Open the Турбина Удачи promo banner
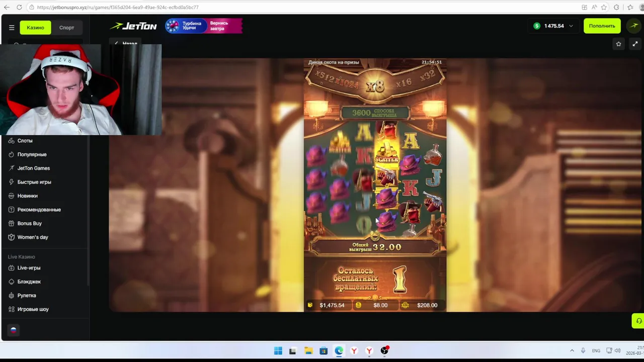644x362 pixels. coord(204,26)
